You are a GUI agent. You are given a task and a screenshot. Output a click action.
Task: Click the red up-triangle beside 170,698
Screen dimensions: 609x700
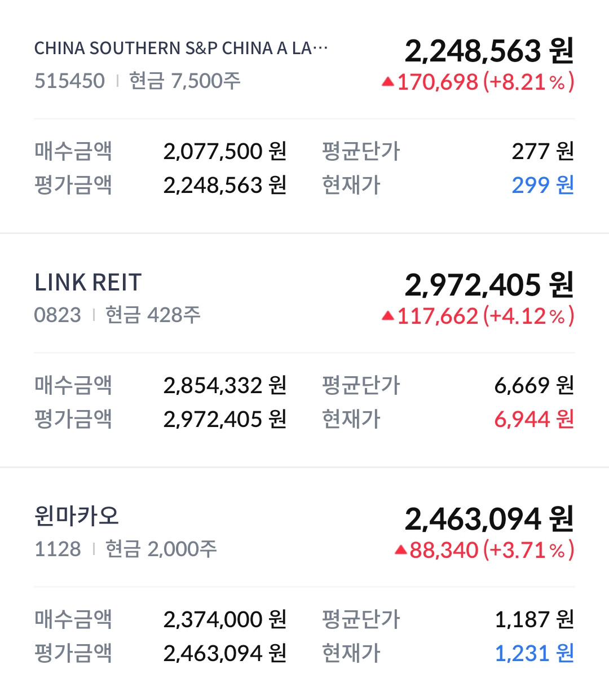387,82
